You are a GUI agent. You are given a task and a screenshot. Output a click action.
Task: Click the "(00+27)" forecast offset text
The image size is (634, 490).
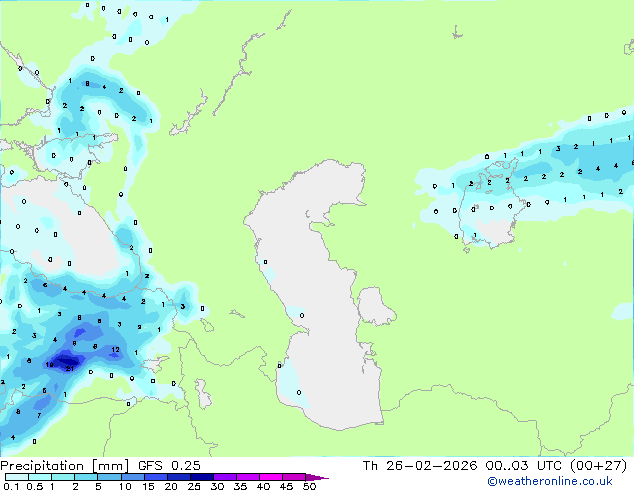598,466
